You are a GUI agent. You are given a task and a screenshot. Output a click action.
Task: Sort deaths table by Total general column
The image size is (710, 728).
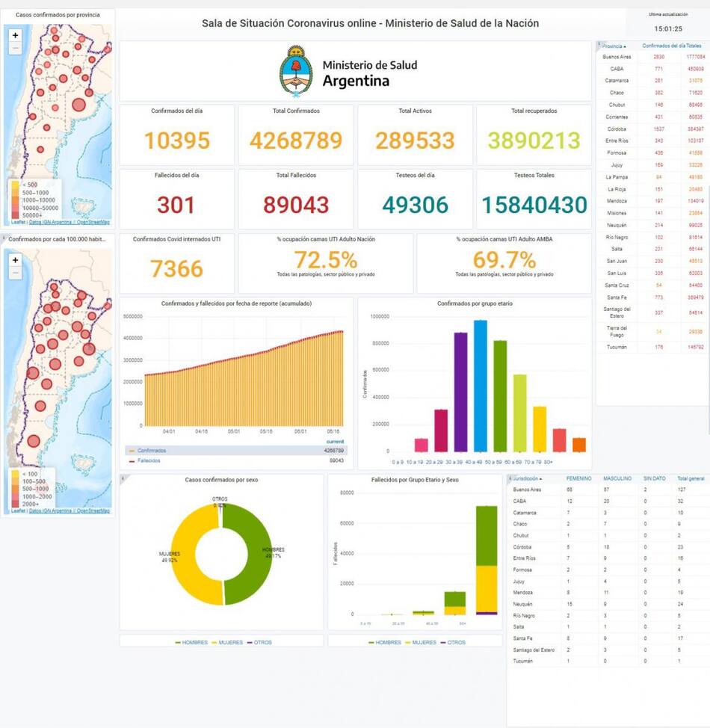point(691,478)
